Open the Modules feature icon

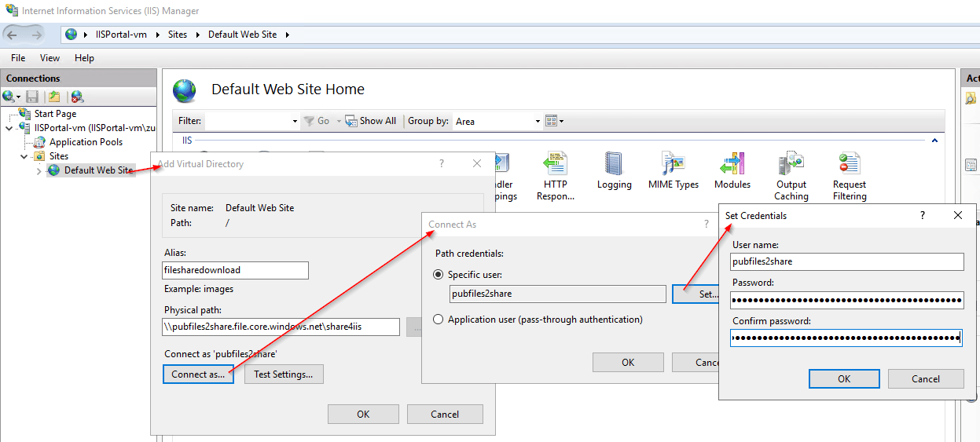(732, 171)
